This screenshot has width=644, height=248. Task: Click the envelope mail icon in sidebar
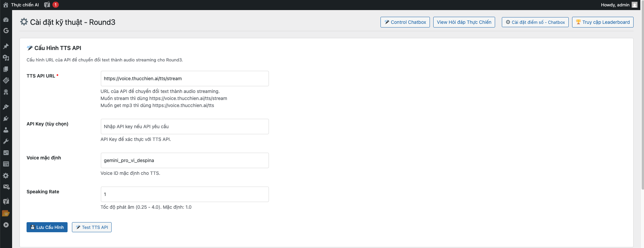coord(6,187)
